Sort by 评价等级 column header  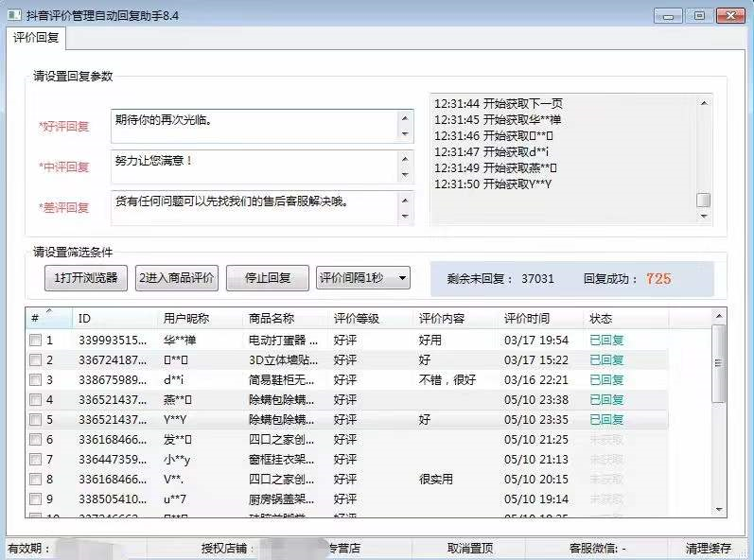click(x=371, y=318)
